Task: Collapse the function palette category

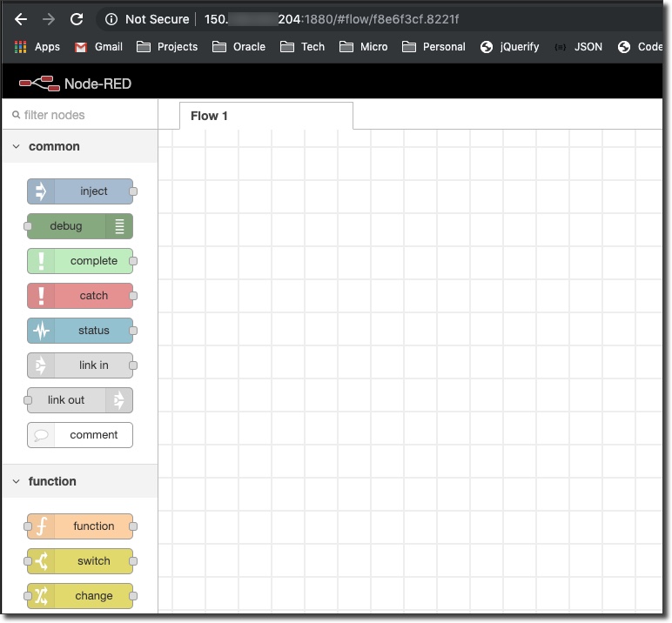Action: coord(17,481)
